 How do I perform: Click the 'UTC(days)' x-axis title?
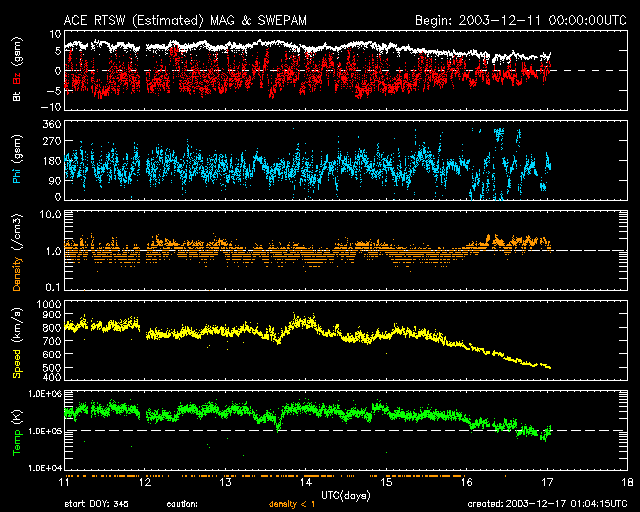click(x=346, y=496)
